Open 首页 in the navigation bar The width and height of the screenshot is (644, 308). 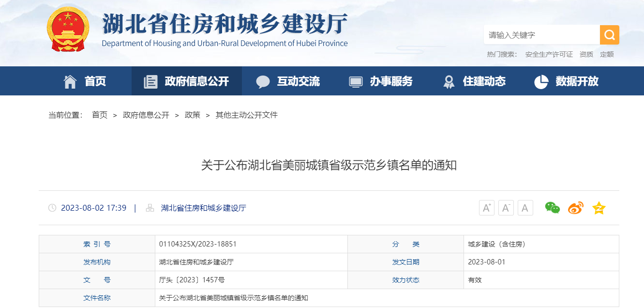[85, 81]
